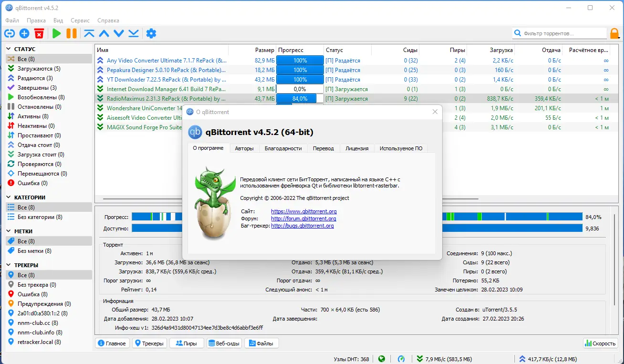The height and width of the screenshot is (364, 624).
Task: Collapse the ТРЕКЕРЫ section in the sidebar
Action: point(9,265)
